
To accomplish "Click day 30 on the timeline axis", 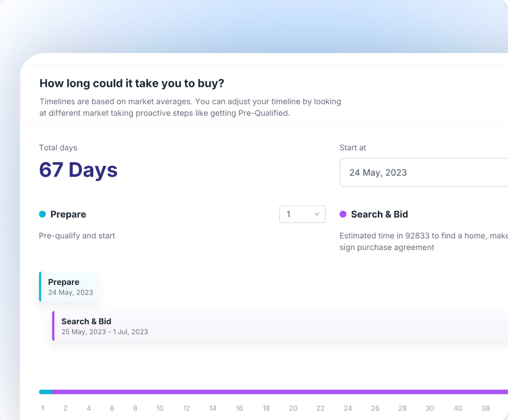I will tap(429, 408).
